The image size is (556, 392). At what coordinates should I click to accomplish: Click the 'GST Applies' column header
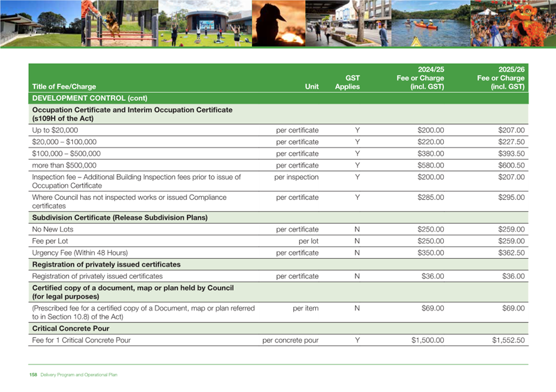pyautogui.click(x=347, y=83)
